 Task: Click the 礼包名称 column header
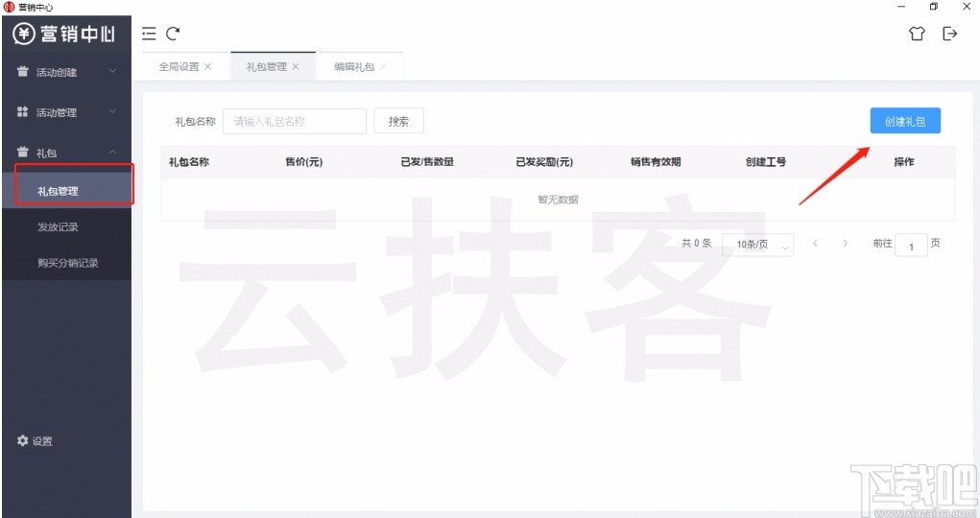tap(189, 162)
